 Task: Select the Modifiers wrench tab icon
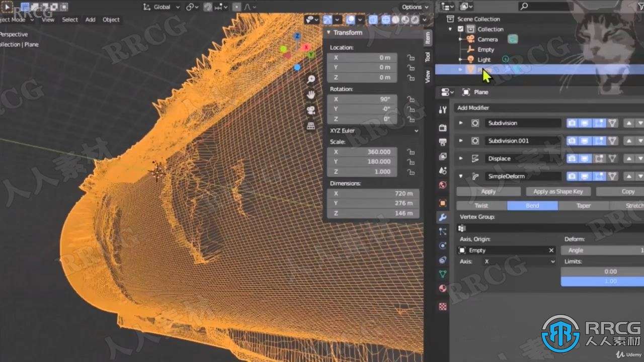click(443, 217)
